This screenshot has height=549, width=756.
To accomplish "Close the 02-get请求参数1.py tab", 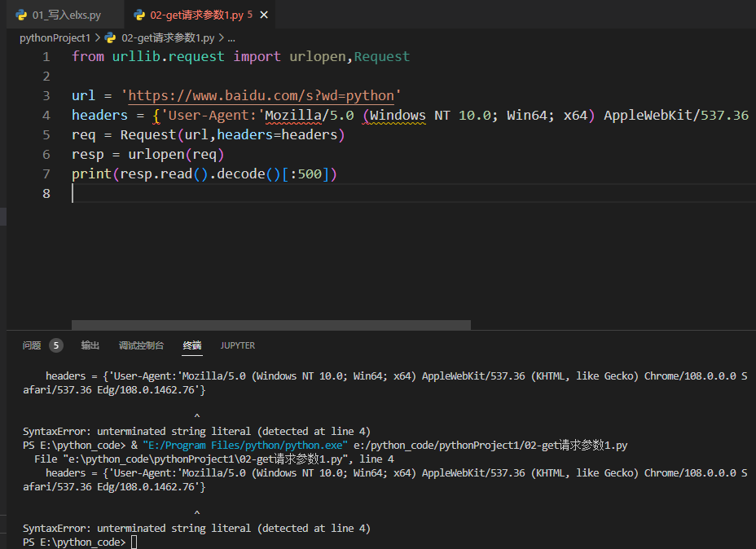I will pos(264,15).
